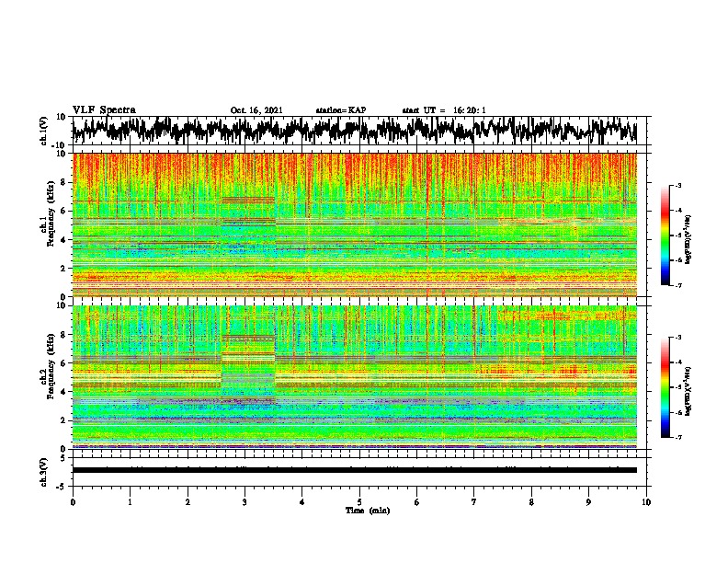Click the ch.1 spectrogram "4" kHz tick label

[x=64, y=240]
